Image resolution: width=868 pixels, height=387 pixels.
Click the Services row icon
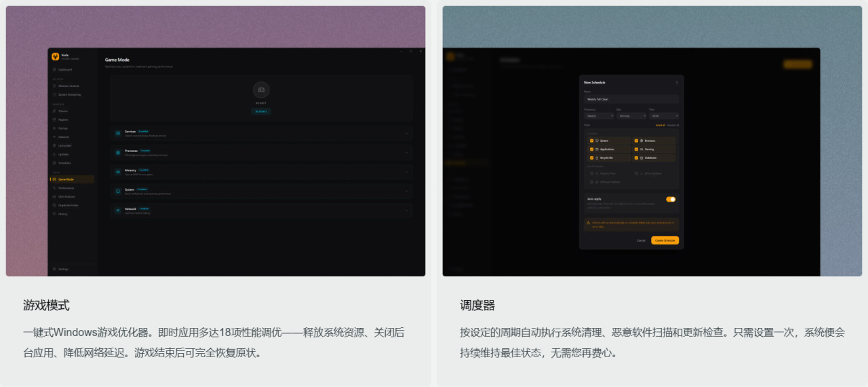coord(117,133)
